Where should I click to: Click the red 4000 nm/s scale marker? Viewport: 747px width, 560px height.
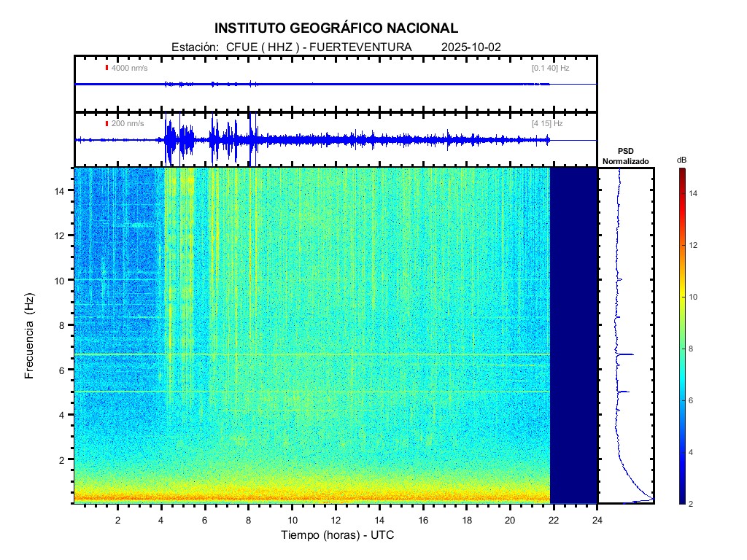tap(107, 68)
